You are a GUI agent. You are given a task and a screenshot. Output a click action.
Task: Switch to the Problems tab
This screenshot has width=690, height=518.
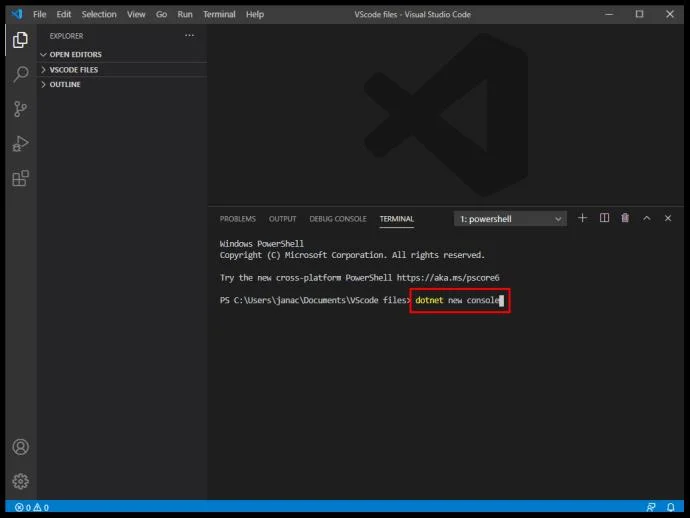coord(238,219)
